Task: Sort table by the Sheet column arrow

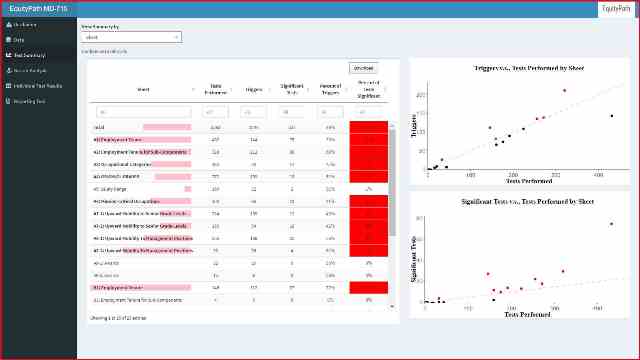Action: 193,89
